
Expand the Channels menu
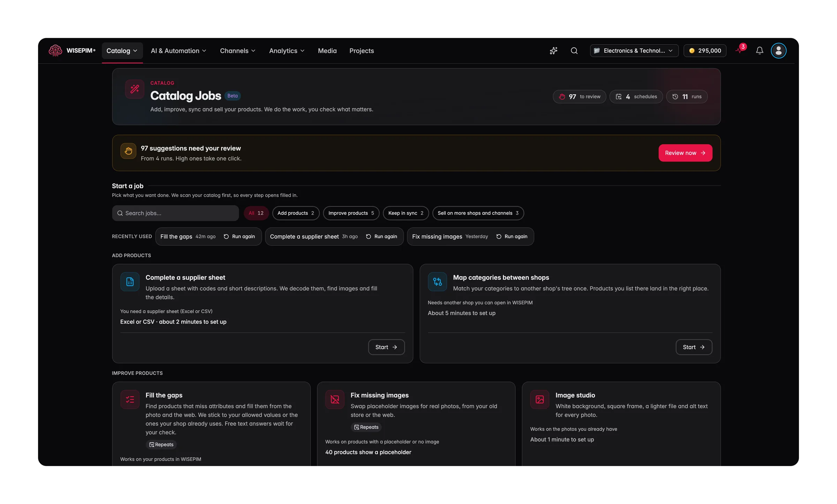tap(238, 51)
